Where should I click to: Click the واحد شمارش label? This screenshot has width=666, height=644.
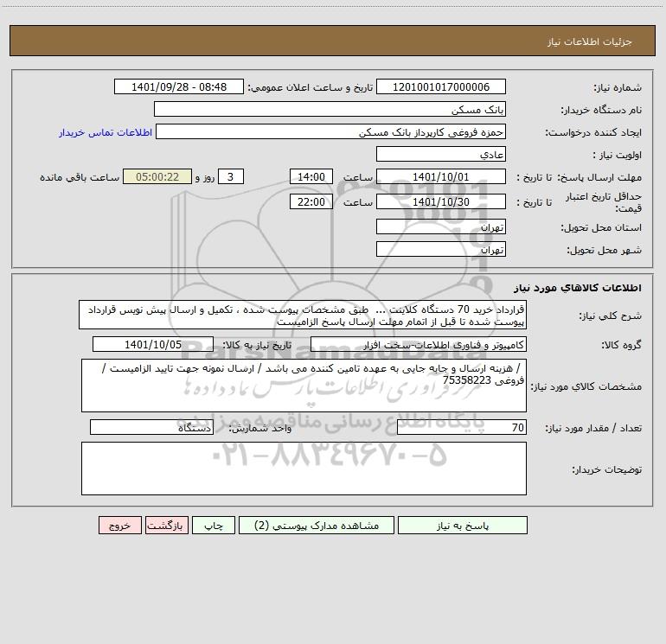260,429
